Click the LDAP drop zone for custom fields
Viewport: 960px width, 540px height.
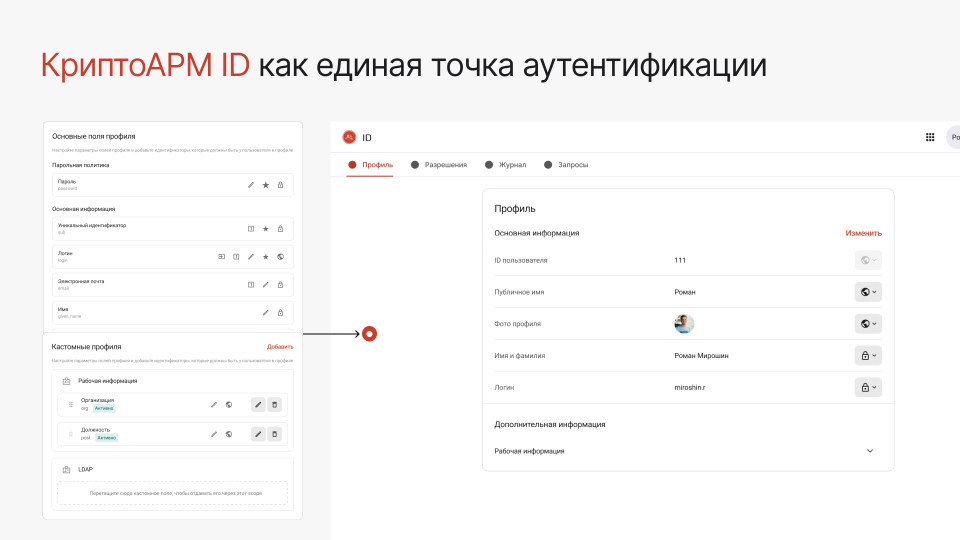point(173,493)
